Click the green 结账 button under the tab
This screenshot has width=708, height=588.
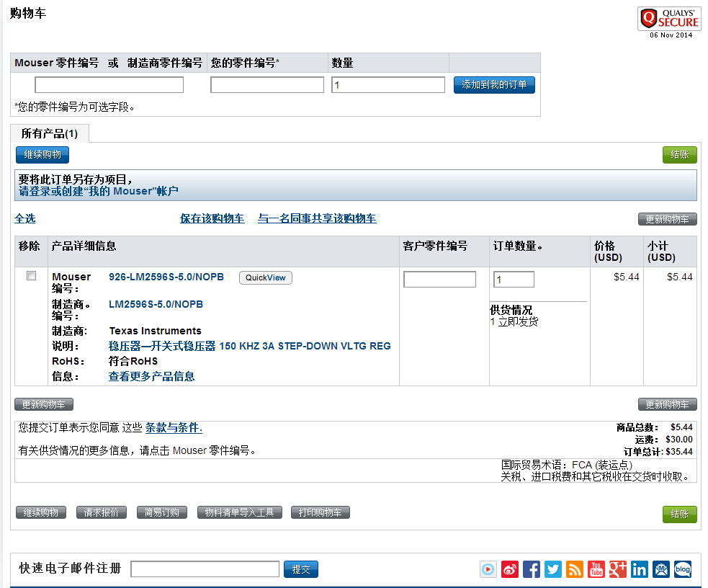pos(680,155)
